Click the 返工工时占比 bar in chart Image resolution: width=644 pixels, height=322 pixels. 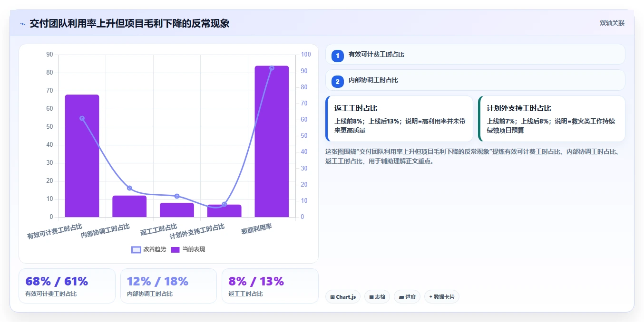(x=177, y=210)
